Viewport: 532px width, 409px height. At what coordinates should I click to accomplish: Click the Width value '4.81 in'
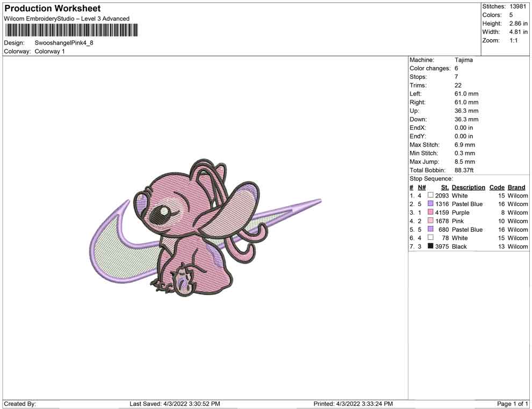tap(519, 32)
